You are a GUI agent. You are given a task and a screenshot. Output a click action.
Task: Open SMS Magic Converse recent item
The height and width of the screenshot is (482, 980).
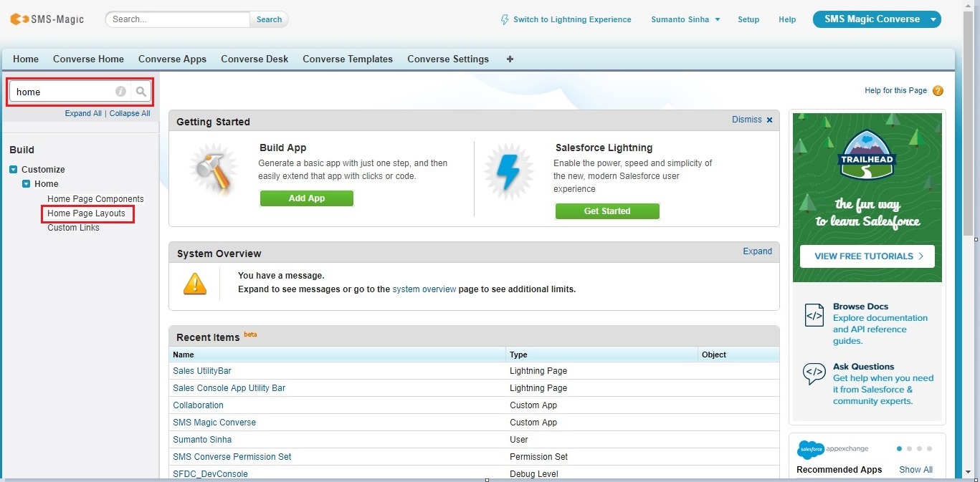click(x=214, y=423)
